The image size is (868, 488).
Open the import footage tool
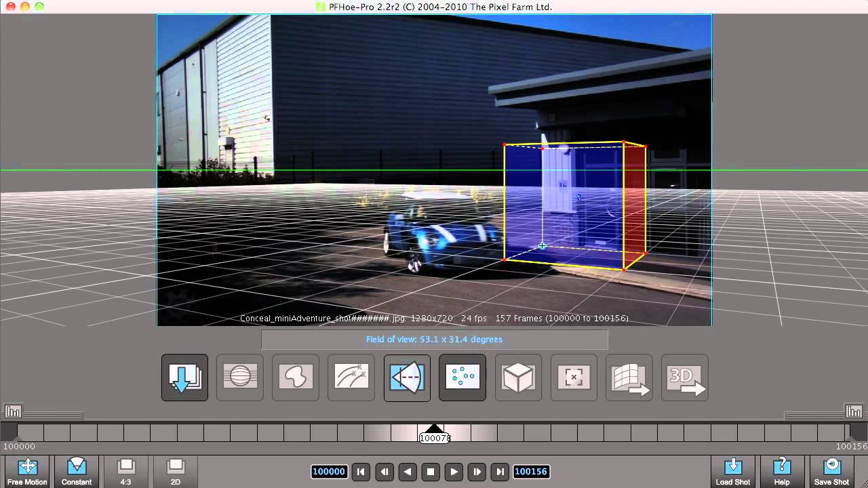[184, 378]
